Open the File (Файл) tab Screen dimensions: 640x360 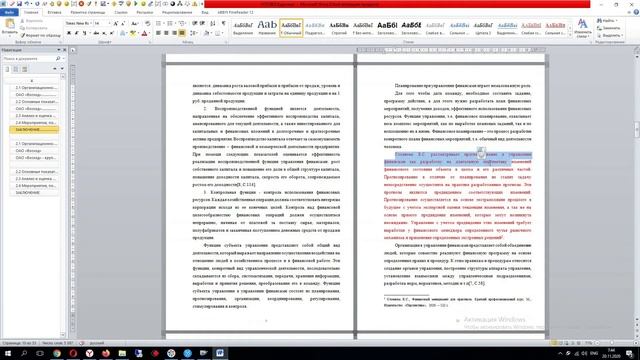(9, 13)
